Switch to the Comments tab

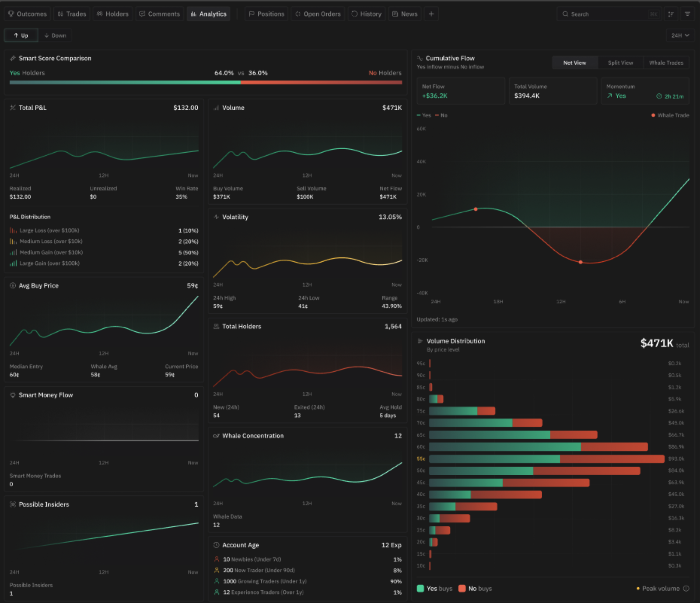pyautogui.click(x=160, y=14)
